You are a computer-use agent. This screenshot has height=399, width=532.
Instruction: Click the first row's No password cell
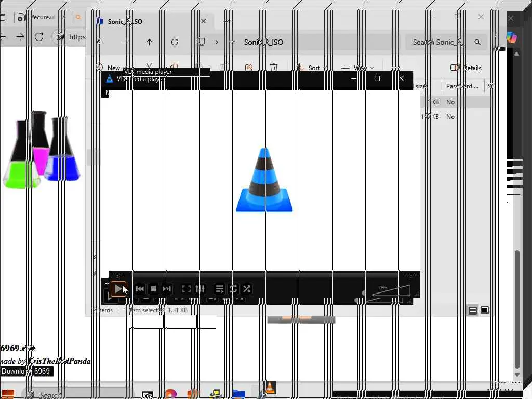(450, 102)
